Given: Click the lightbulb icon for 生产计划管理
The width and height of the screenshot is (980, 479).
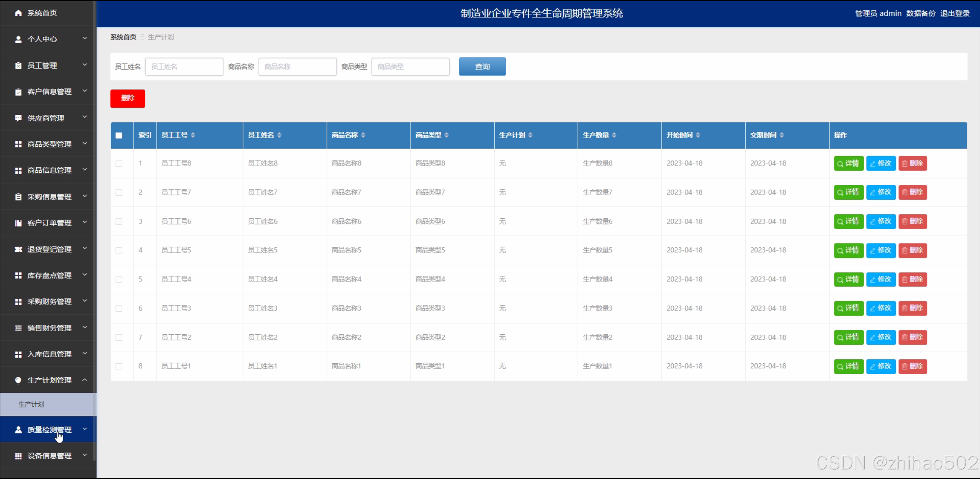Looking at the screenshot, I should point(18,380).
